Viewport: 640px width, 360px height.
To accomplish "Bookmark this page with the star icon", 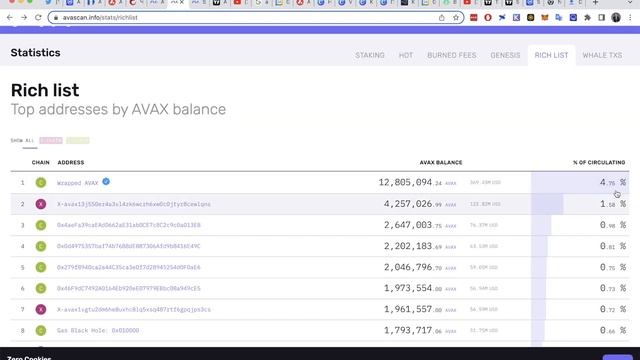I will point(456,18).
